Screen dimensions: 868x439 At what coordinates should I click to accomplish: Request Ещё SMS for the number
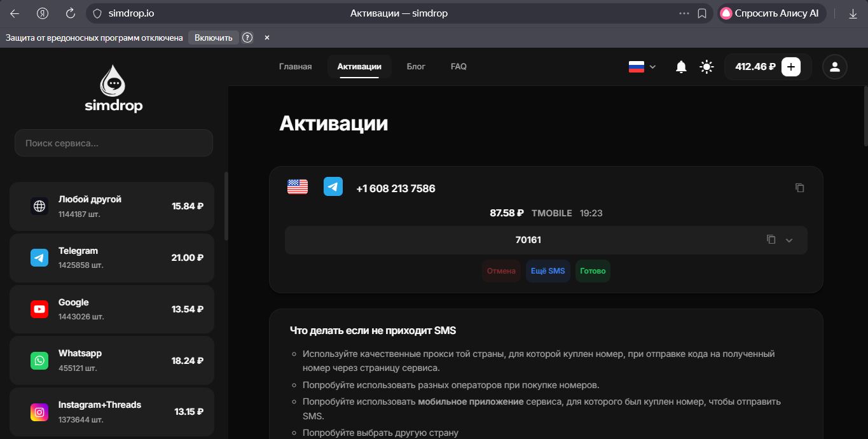pos(548,270)
